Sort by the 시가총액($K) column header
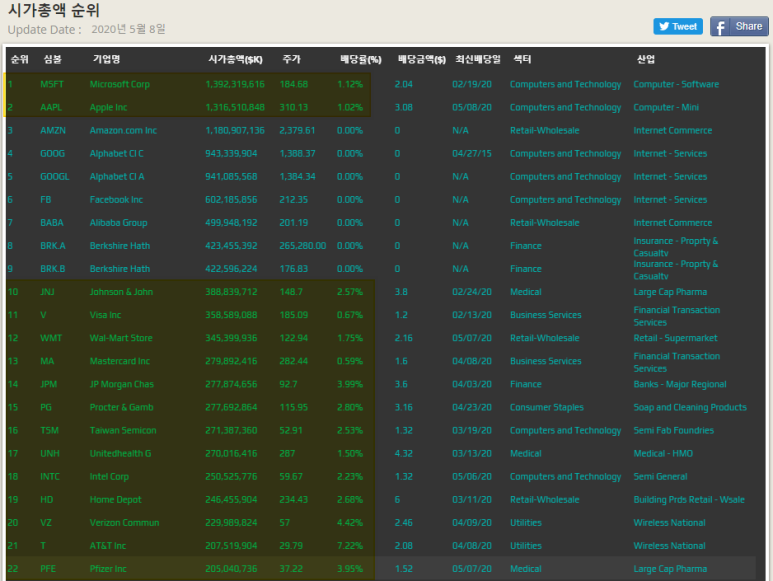Screen dimensions: 773x581 236,59
